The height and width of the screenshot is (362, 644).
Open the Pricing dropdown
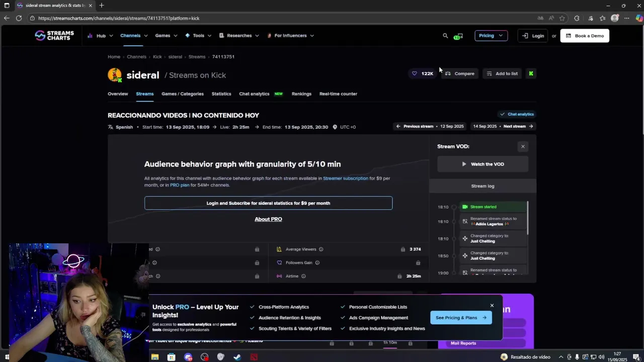pyautogui.click(x=491, y=36)
